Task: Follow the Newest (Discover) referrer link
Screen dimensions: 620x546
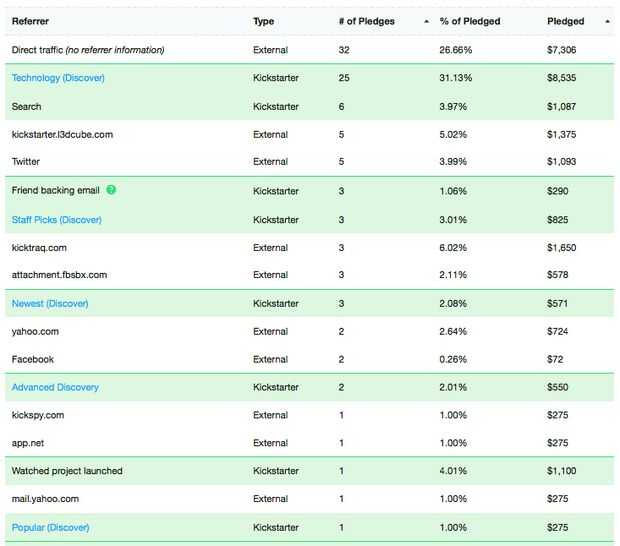Action: pyautogui.click(x=50, y=303)
